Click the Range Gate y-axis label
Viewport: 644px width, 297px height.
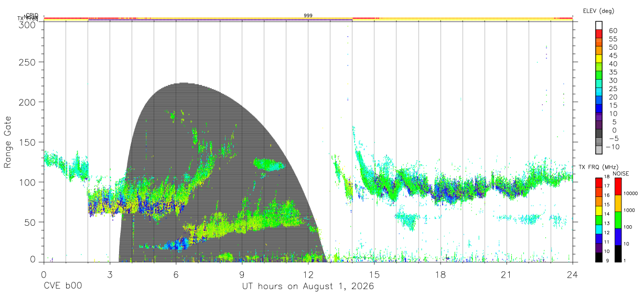(8, 142)
